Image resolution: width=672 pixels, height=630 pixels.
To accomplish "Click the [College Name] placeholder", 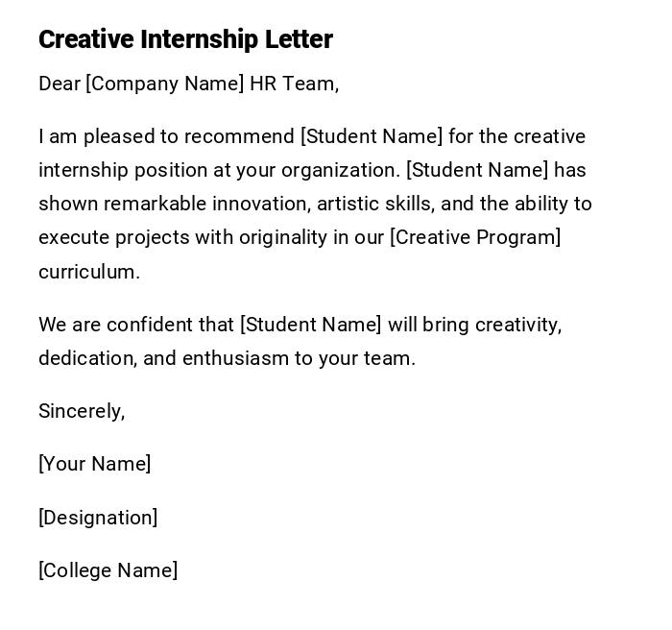I will coord(108,570).
